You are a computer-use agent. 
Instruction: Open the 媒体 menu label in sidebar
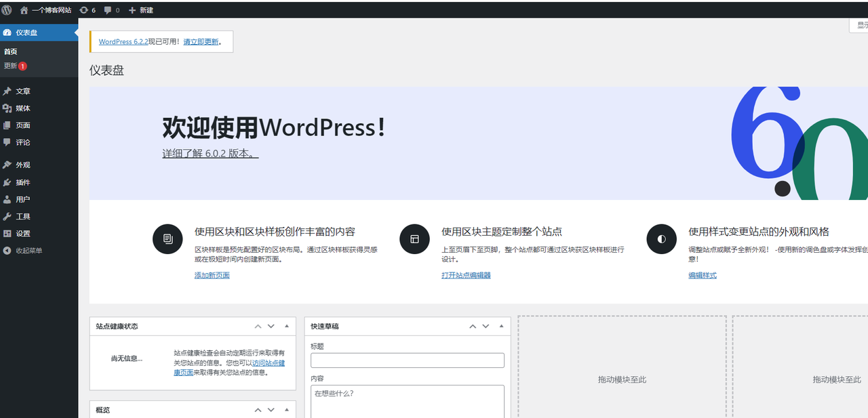[23, 108]
